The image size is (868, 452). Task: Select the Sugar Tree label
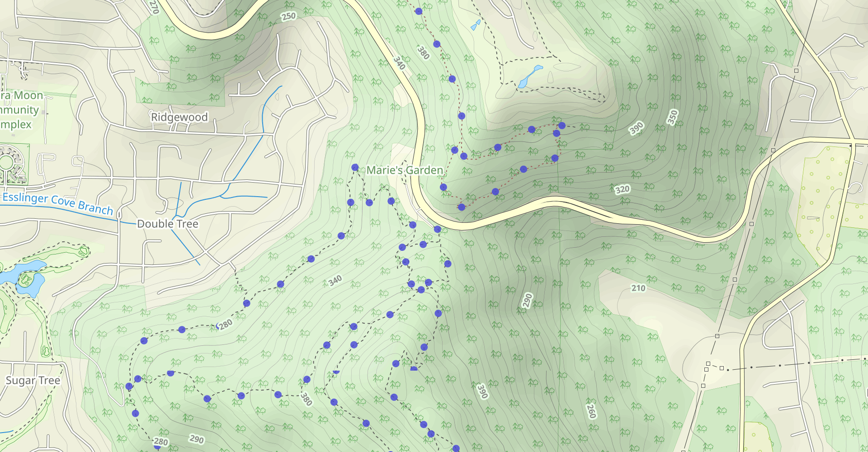coord(33,381)
